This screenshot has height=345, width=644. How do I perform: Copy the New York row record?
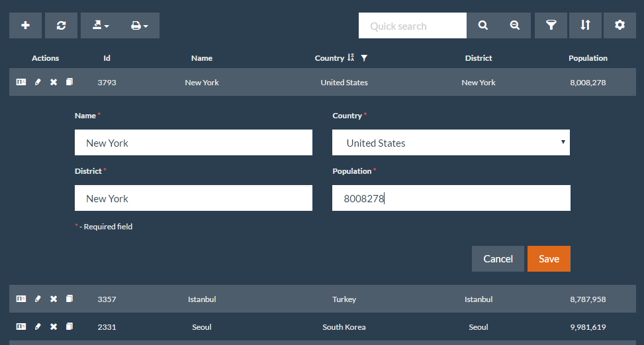pyautogui.click(x=69, y=83)
